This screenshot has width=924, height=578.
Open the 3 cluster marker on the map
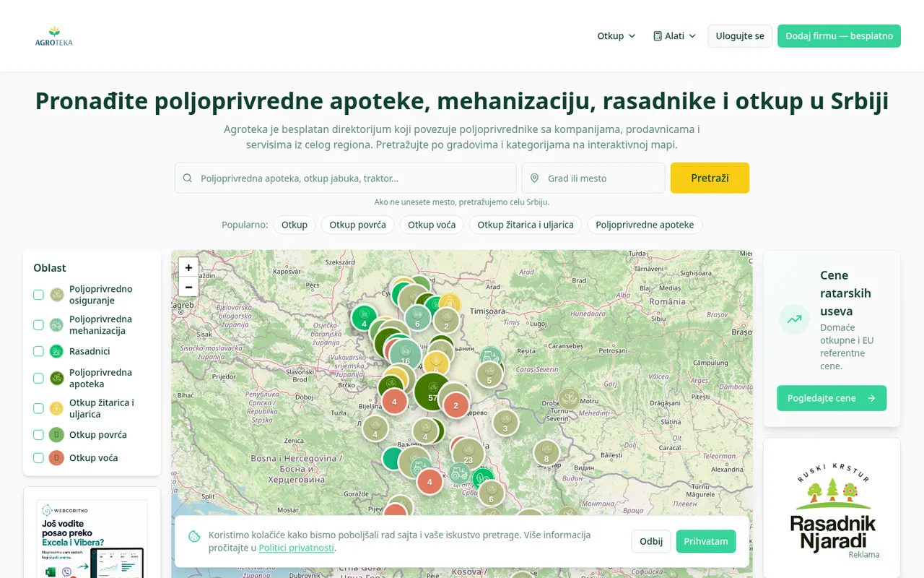[x=505, y=423]
